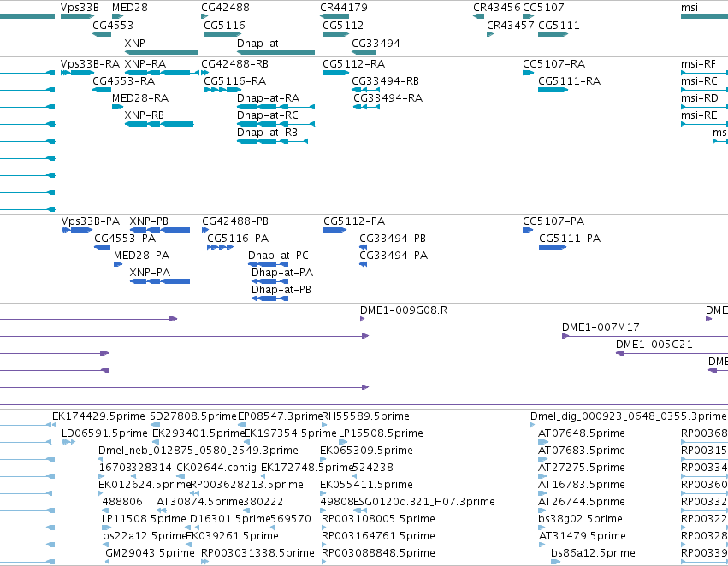This screenshot has height=566, width=728.
Task: Select transcript label msi-RE
Action: point(699,115)
